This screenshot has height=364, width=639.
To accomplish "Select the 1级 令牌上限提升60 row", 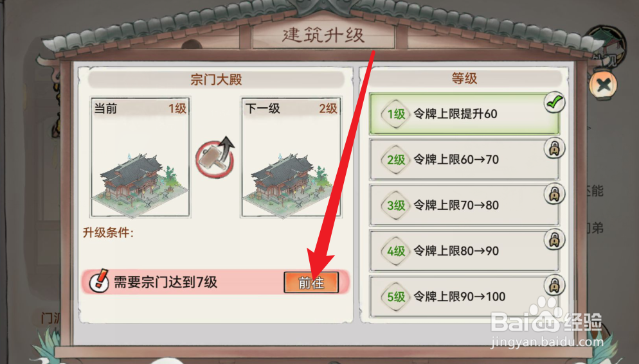I will point(464,114).
